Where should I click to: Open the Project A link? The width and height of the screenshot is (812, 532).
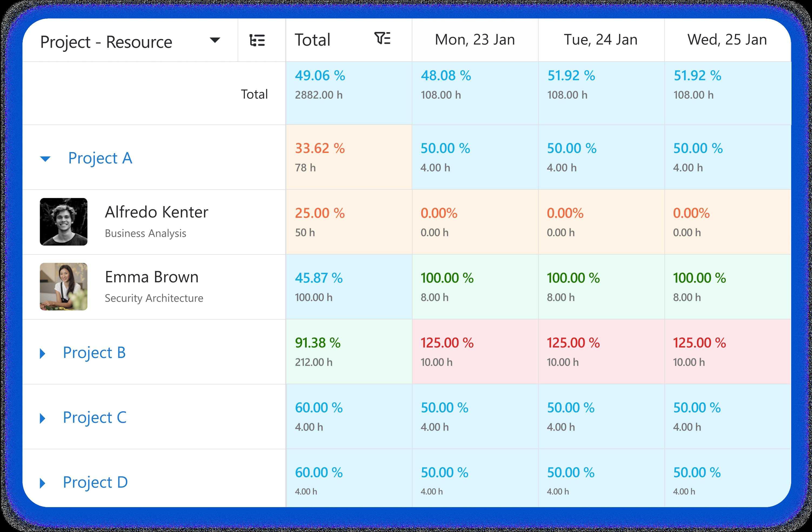(100, 158)
